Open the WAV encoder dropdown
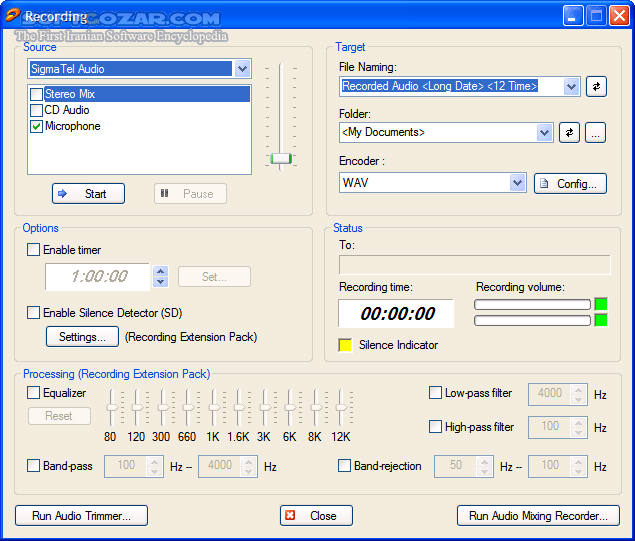Viewport: 635px width, 541px height. (517, 183)
